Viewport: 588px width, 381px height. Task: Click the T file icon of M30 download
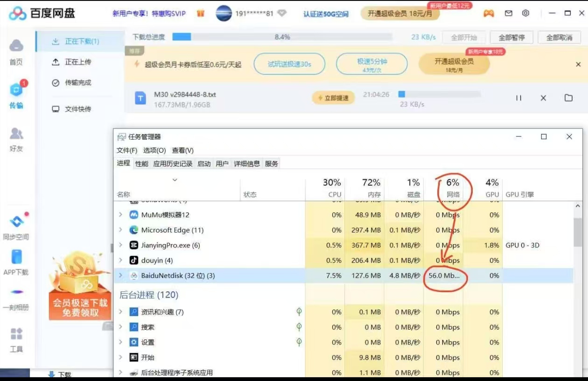click(140, 98)
